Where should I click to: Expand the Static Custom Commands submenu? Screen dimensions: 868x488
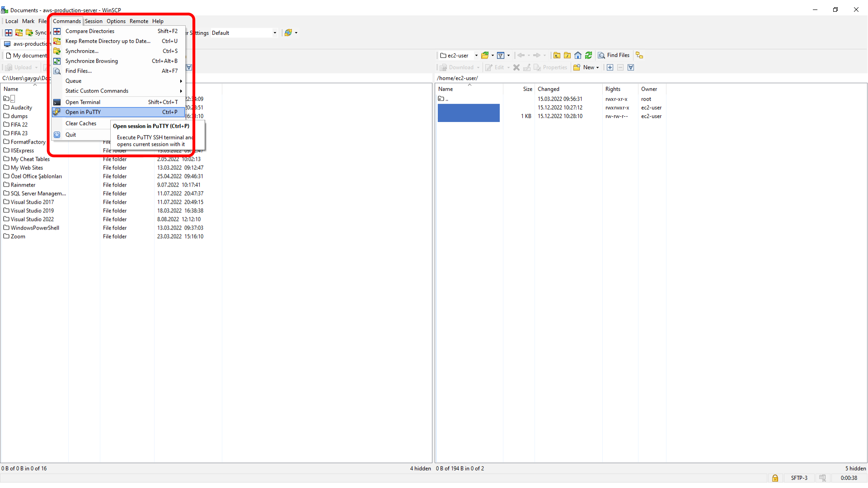pos(118,91)
